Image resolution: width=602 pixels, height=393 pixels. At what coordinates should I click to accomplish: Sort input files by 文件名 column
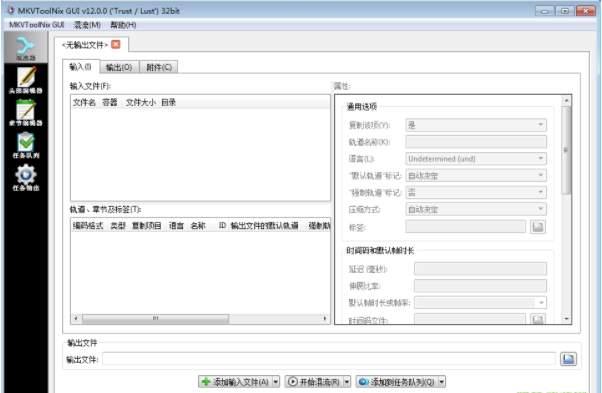tap(85, 102)
